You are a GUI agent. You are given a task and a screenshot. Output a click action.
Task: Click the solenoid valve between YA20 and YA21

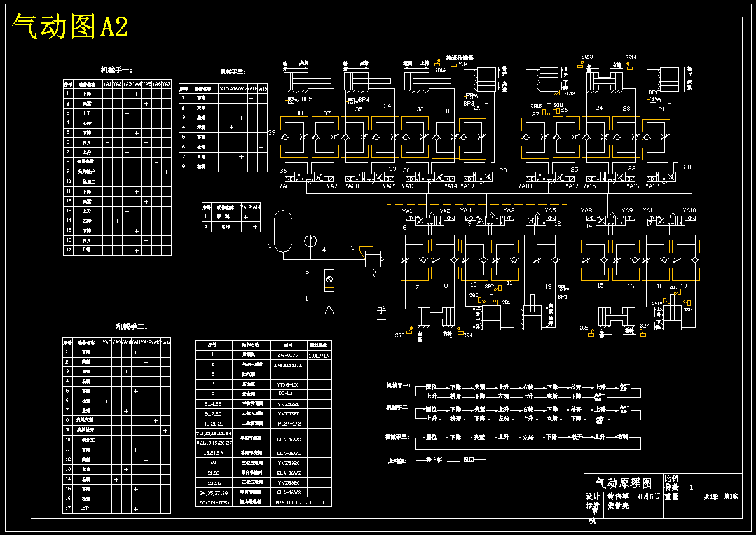click(x=370, y=177)
